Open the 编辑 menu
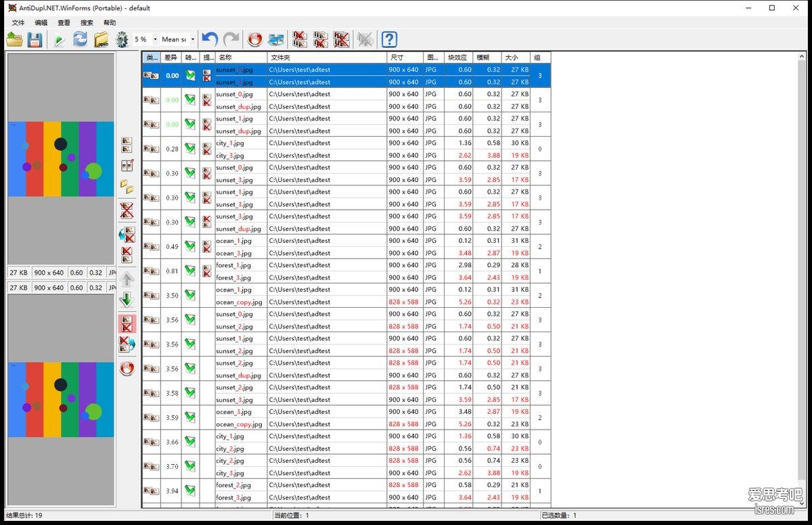812x525 pixels. 41,23
